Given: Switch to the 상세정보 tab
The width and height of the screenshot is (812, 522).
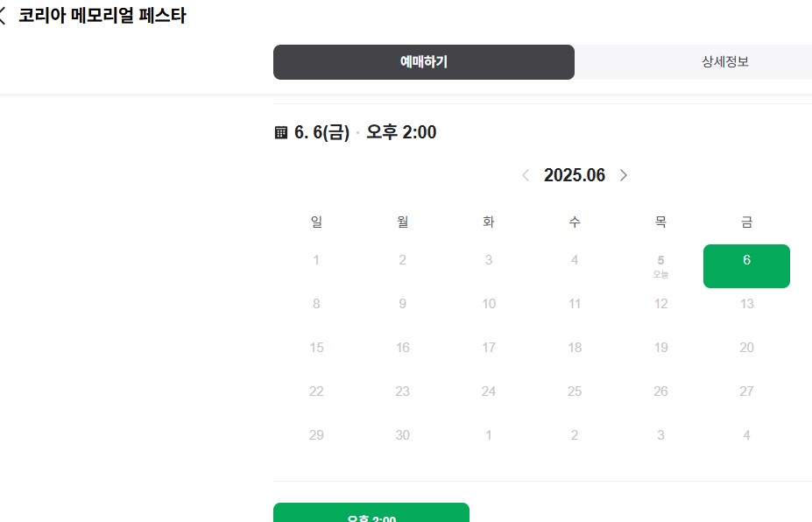Looking at the screenshot, I should [724, 62].
